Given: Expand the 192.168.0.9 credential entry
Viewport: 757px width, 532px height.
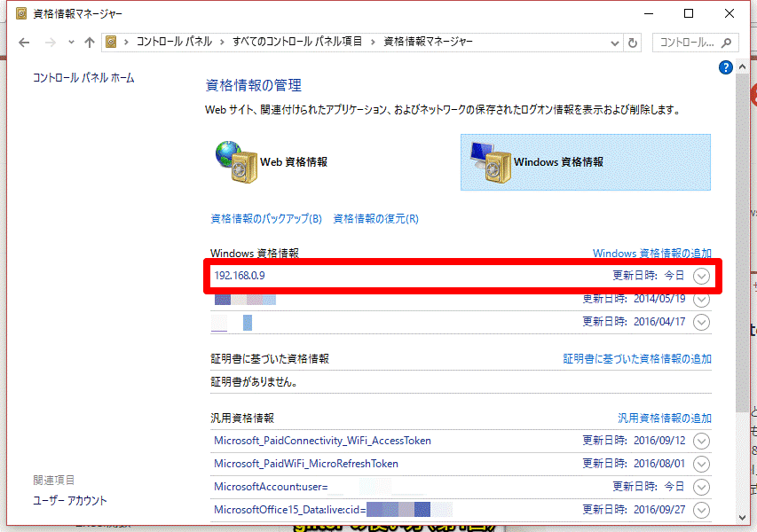Looking at the screenshot, I should pyautogui.click(x=701, y=276).
